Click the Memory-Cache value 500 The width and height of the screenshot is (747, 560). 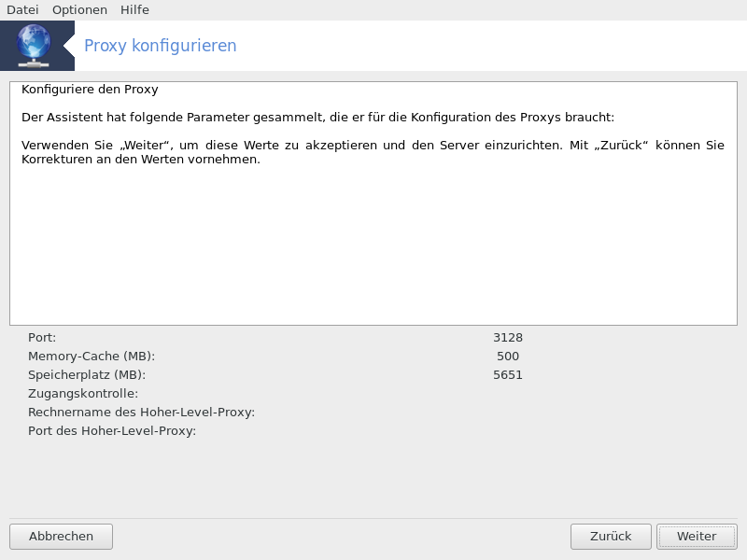508,357
